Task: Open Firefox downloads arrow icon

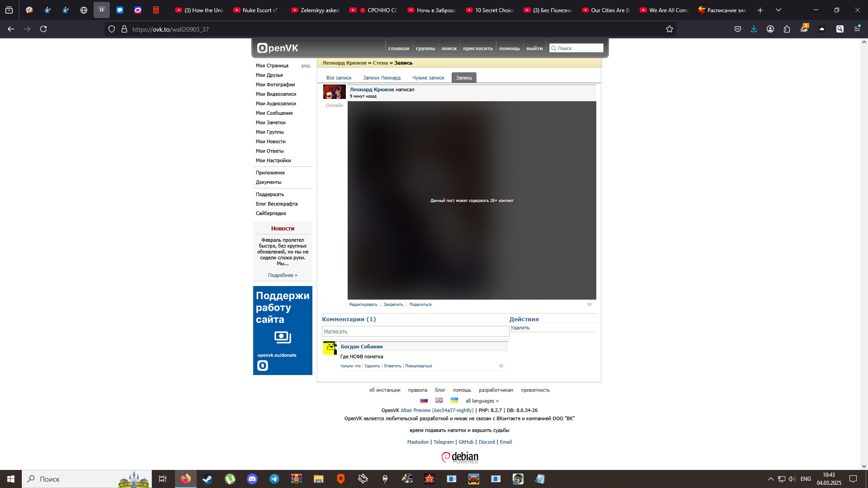Action: click(754, 29)
